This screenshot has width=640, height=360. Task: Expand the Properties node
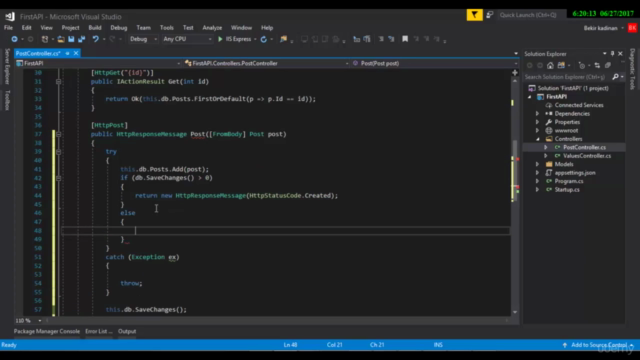click(x=538, y=122)
